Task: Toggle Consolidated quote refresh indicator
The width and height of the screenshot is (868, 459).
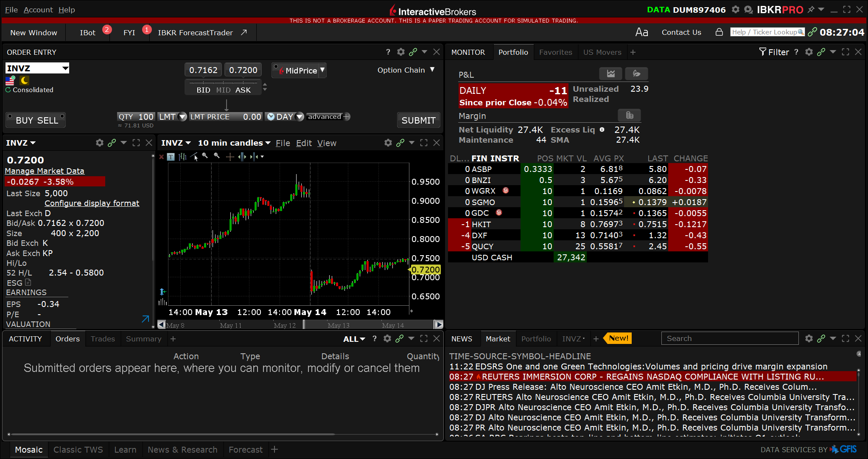Action: pyautogui.click(x=8, y=90)
